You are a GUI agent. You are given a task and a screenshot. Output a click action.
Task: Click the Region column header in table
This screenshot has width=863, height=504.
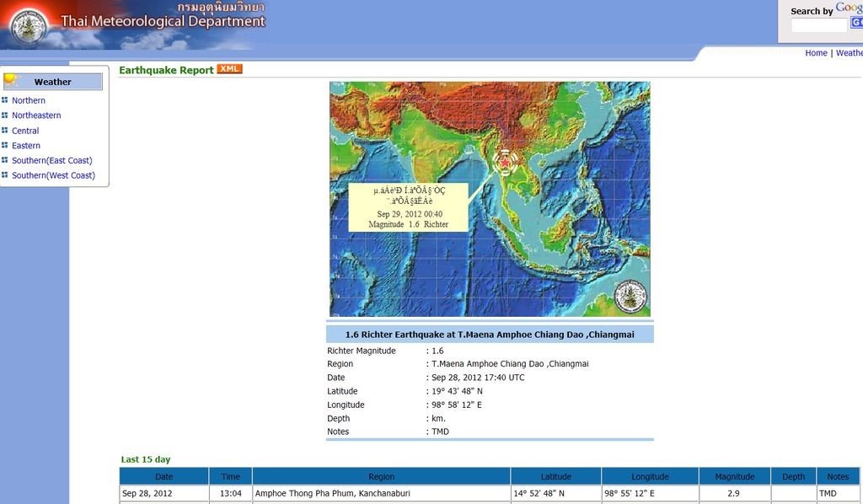pyautogui.click(x=381, y=476)
